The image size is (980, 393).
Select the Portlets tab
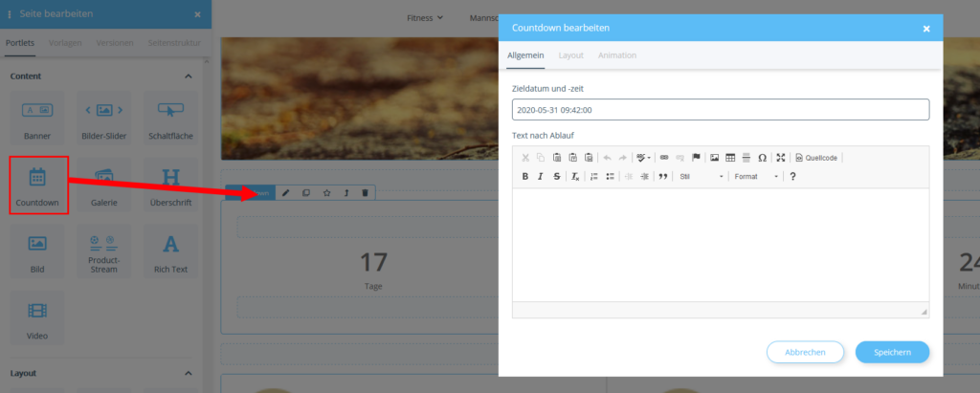coord(20,43)
